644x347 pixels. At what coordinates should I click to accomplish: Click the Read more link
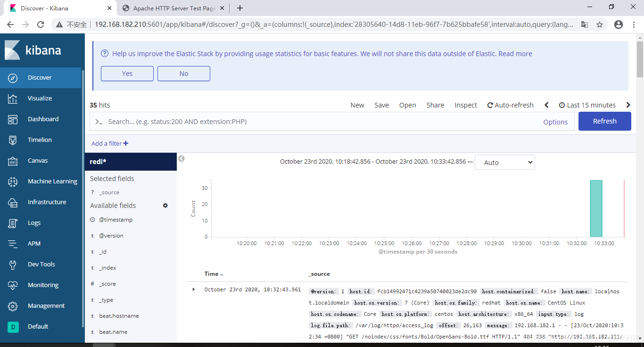pos(515,54)
